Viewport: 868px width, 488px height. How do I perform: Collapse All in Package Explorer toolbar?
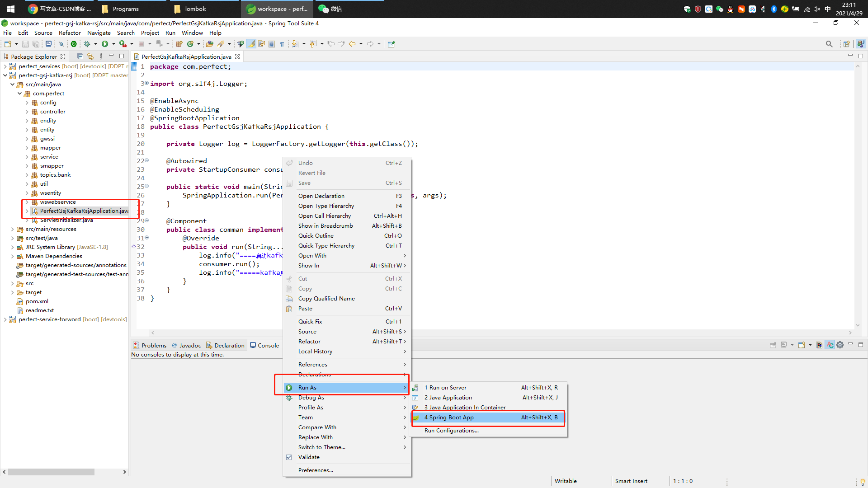coord(80,56)
